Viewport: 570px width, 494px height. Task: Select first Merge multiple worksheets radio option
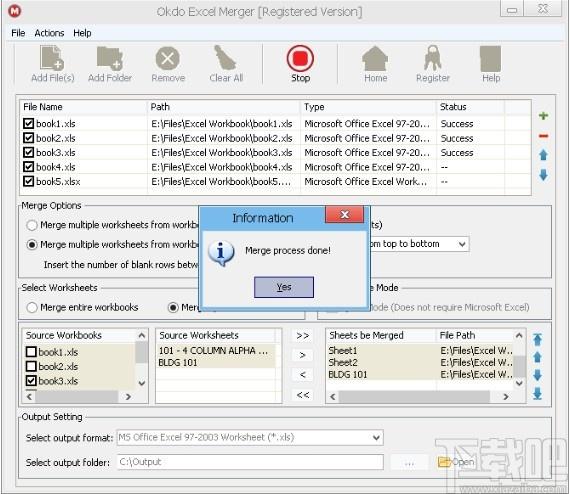point(32,225)
